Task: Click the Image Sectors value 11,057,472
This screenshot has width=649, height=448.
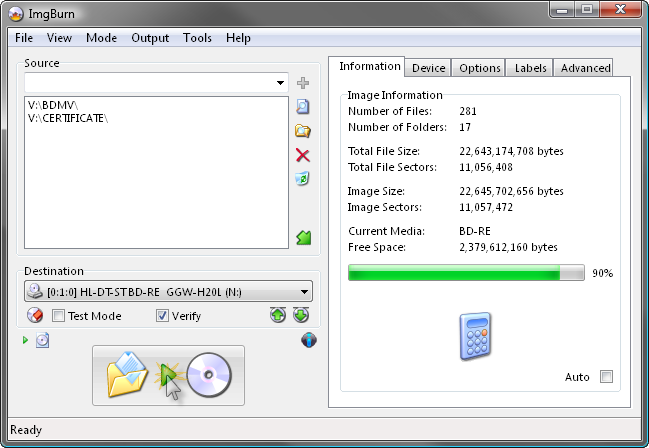Action: pyautogui.click(x=486, y=207)
